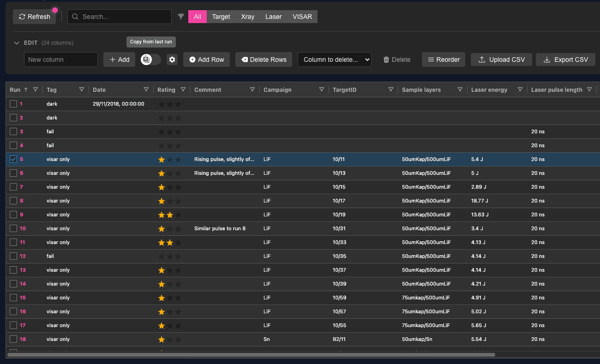
Task: Open the filter dropdown on the Campaign column
Action: click(x=322, y=90)
